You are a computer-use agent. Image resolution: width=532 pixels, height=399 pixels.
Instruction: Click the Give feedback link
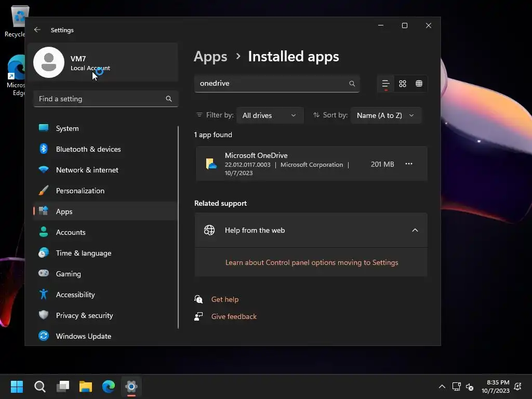click(x=234, y=316)
